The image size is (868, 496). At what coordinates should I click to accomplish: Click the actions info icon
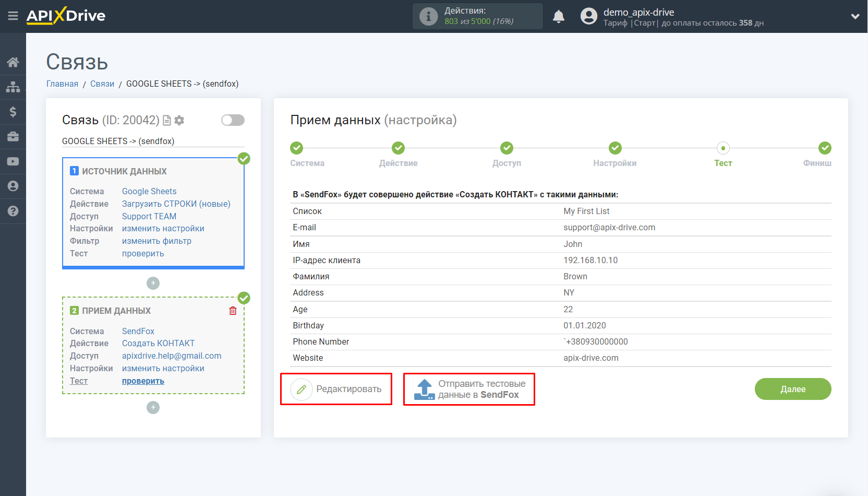pyautogui.click(x=428, y=16)
